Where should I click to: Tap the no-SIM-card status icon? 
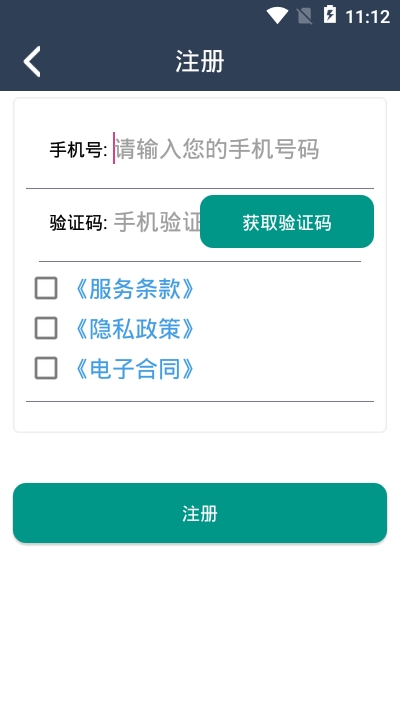(x=305, y=16)
